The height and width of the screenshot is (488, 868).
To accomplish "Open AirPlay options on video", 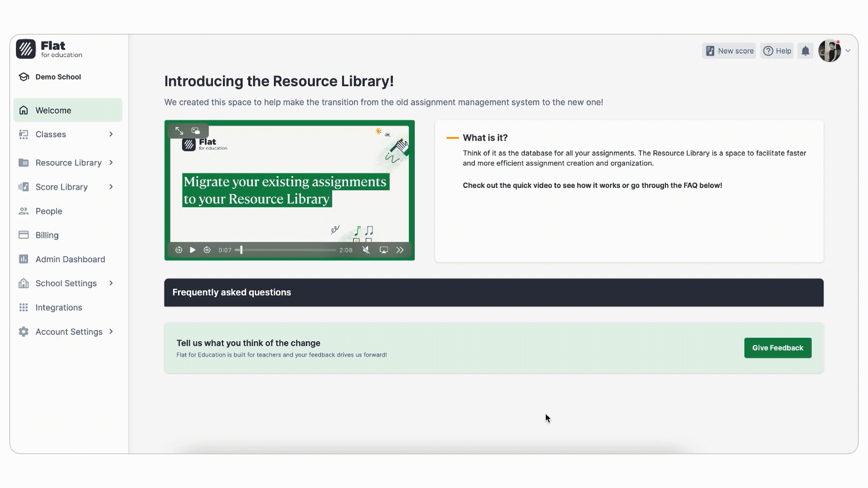I will (384, 250).
